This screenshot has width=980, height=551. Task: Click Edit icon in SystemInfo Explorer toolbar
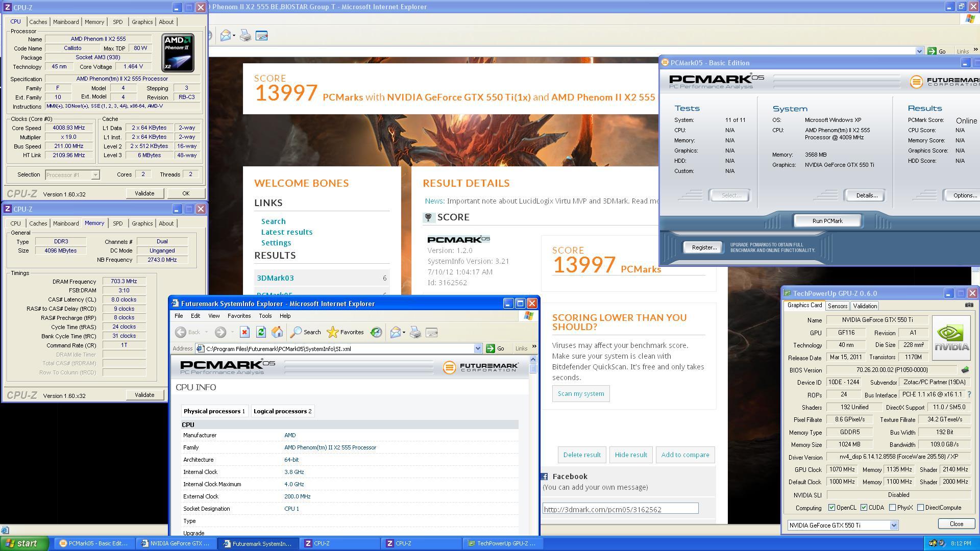432,333
